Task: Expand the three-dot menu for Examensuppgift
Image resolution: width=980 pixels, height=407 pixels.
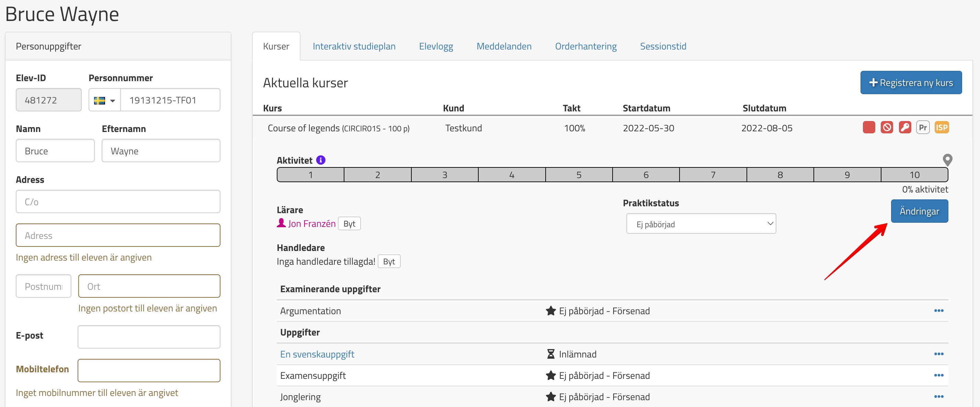Action: coord(938,375)
